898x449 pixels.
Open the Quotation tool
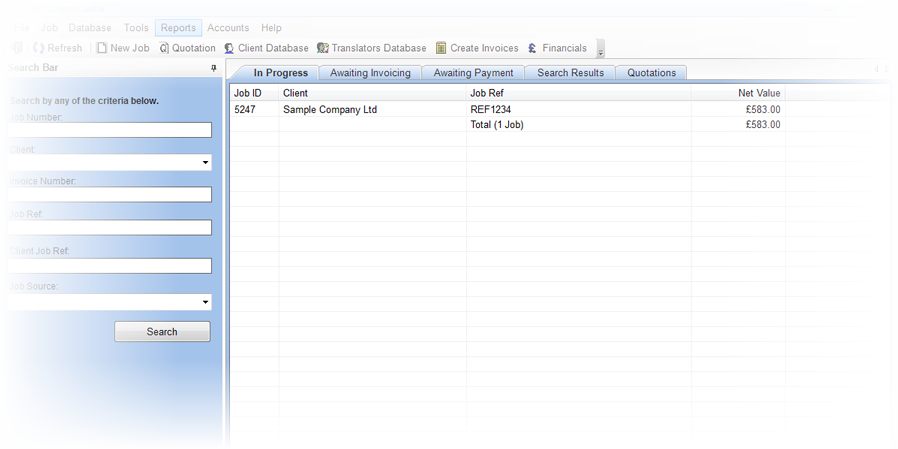(165, 48)
